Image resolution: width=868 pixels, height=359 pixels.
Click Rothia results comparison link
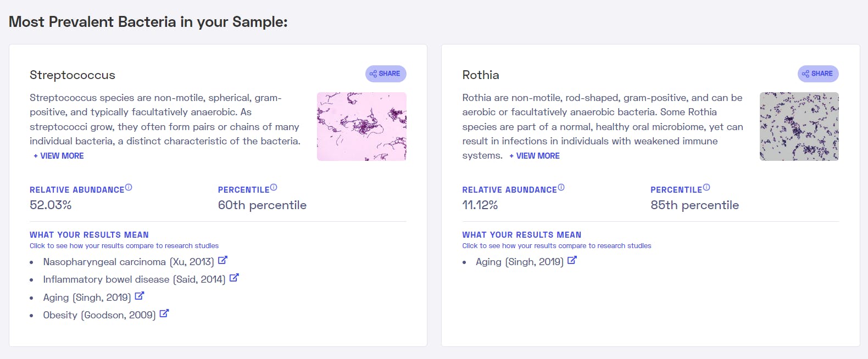coord(557,245)
